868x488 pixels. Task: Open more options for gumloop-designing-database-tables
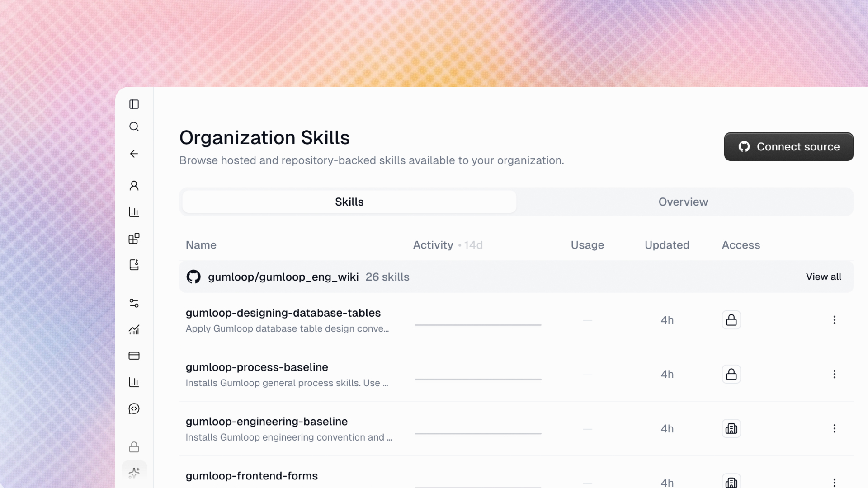click(834, 320)
